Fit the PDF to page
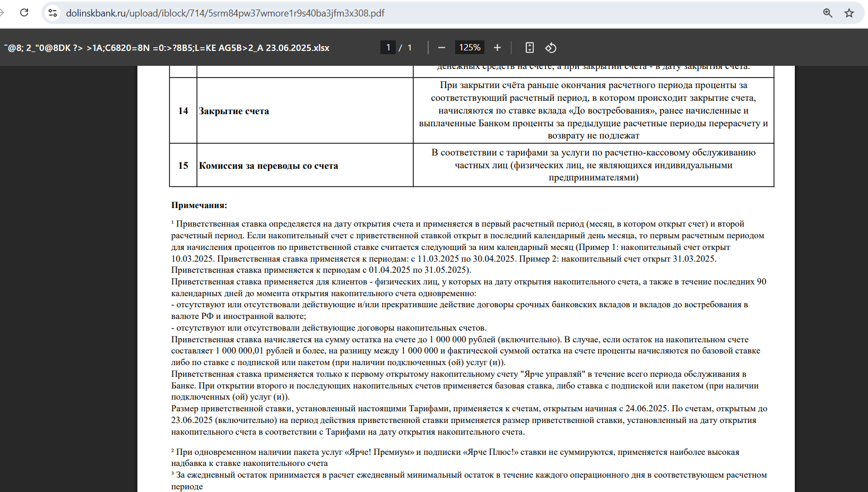Viewport: 868px width, 492px height. 530,47
